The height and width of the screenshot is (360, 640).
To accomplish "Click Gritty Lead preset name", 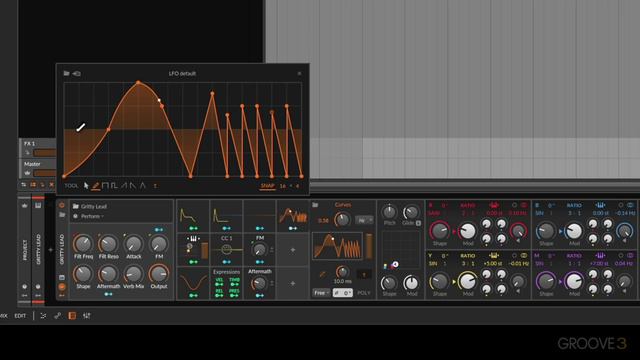I will click(94, 207).
